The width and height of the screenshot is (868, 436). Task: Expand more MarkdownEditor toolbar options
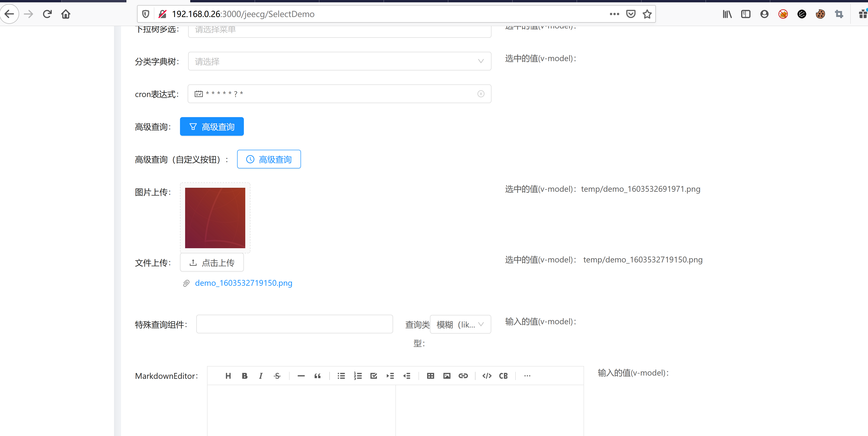527,376
